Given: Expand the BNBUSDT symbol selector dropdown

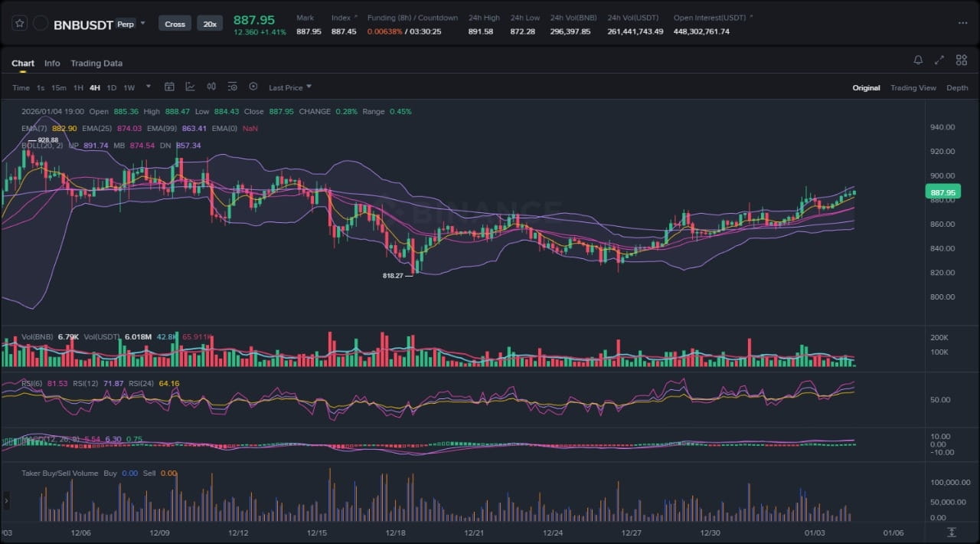Looking at the screenshot, I should [142, 23].
